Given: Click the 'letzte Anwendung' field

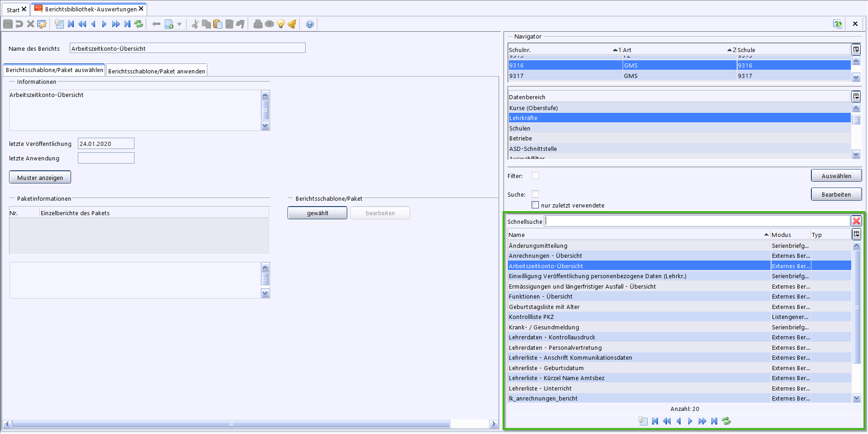Looking at the screenshot, I should click(106, 158).
